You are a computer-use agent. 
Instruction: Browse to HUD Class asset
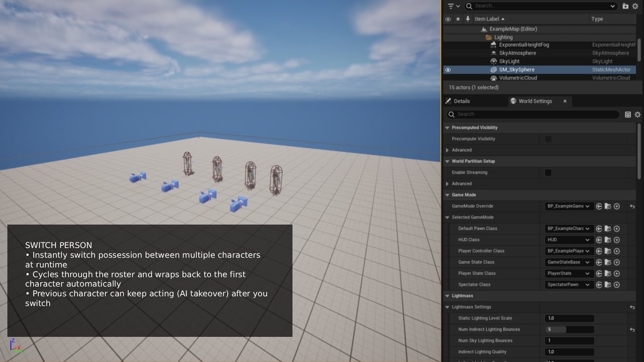(x=608, y=240)
